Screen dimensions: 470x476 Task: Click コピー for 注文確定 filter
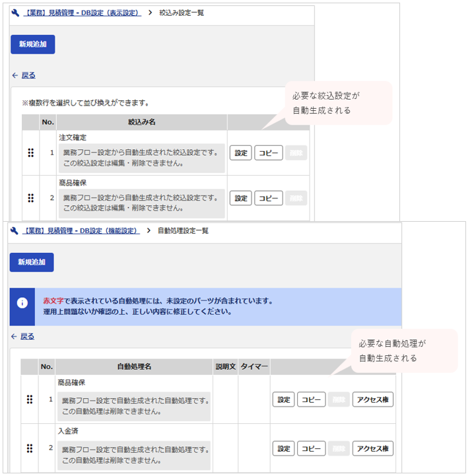(269, 153)
